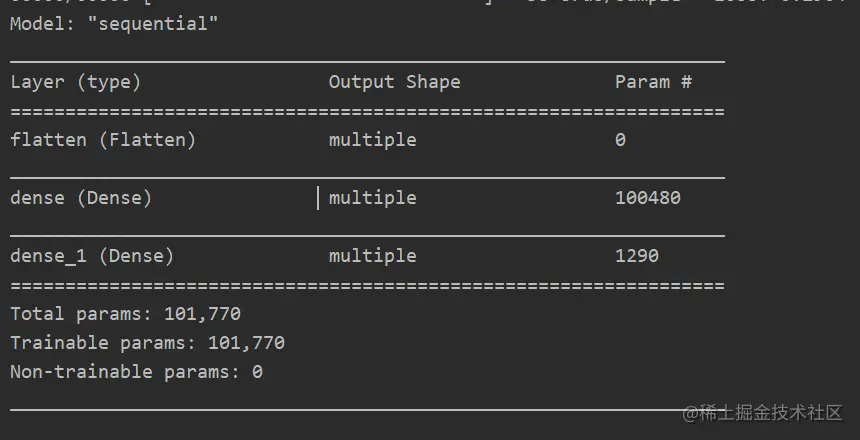Click the "dense_1 (Dense)" layer name
This screenshot has height=440, width=860.
92,256
